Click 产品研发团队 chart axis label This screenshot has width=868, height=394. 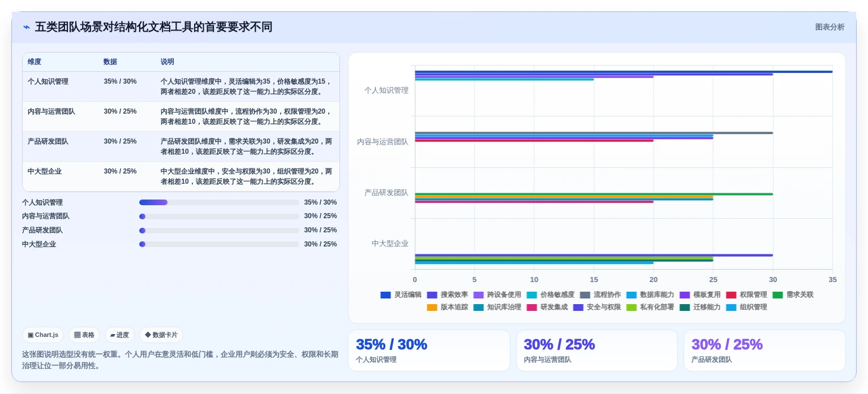click(x=386, y=193)
